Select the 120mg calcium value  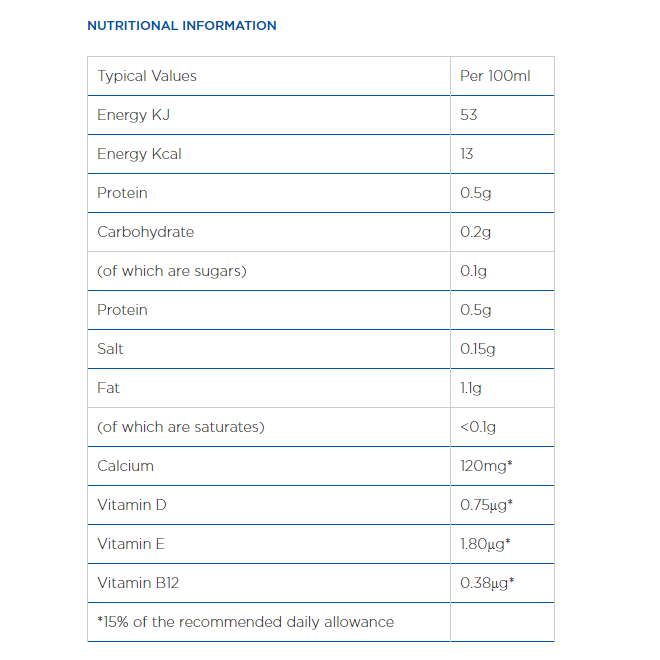tap(486, 466)
